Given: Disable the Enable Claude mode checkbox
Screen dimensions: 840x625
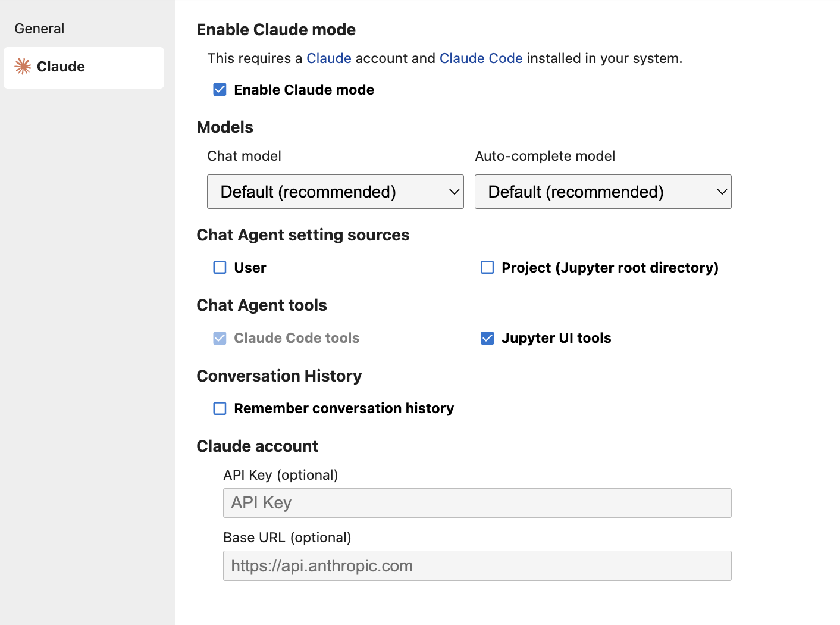Looking at the screenshot, I should point(220,90).
